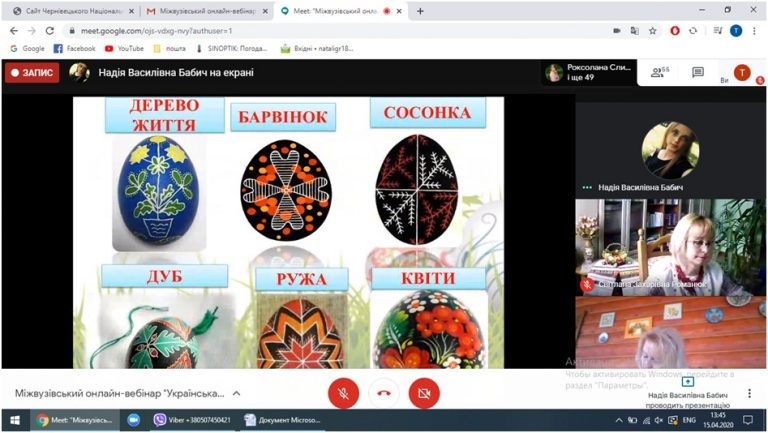Open the participants list icon
This screenshot has width=768, height=433.
coord(659,72)
